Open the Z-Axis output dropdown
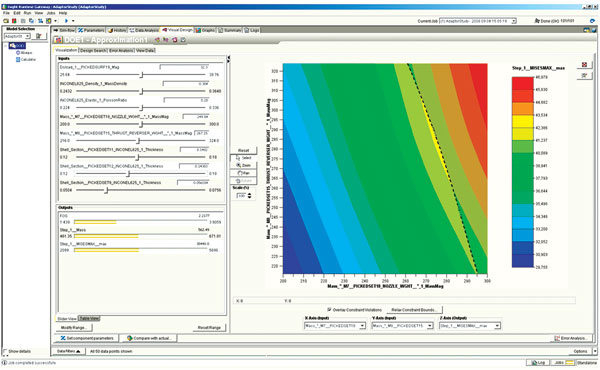The image size is (600, 370). pyautogui.click(x=470, y=326)
